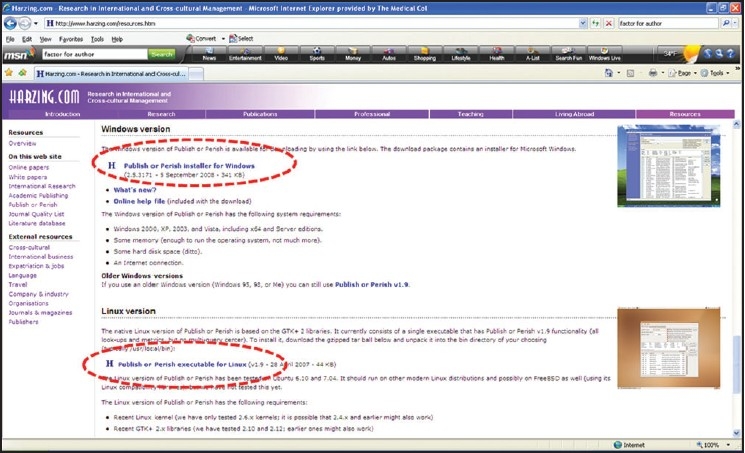This screenshot has height=453, width=745.
Task: Open the Tools menu in menu bar
Action: [97, 39]
